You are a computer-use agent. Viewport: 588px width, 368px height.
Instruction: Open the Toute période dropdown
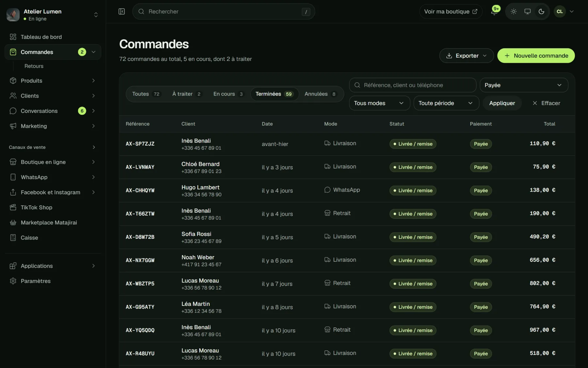tap(446, 103)
